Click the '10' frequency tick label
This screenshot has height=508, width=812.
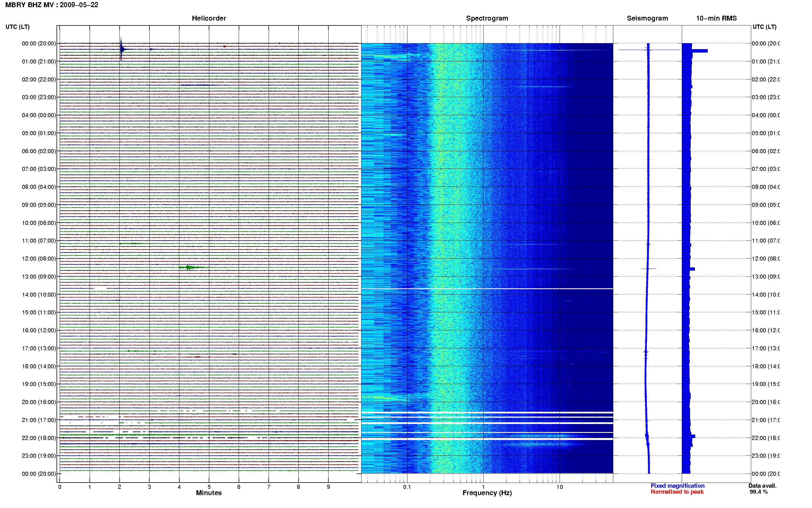(x=560, y=487)
